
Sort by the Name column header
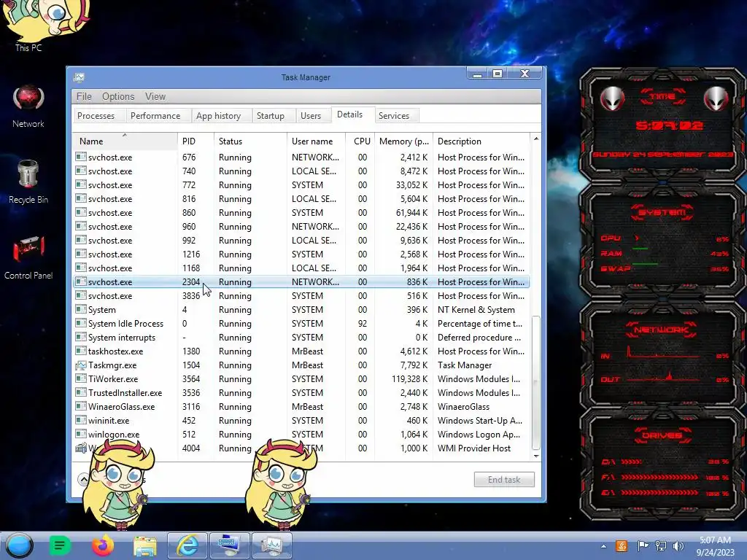125,141
